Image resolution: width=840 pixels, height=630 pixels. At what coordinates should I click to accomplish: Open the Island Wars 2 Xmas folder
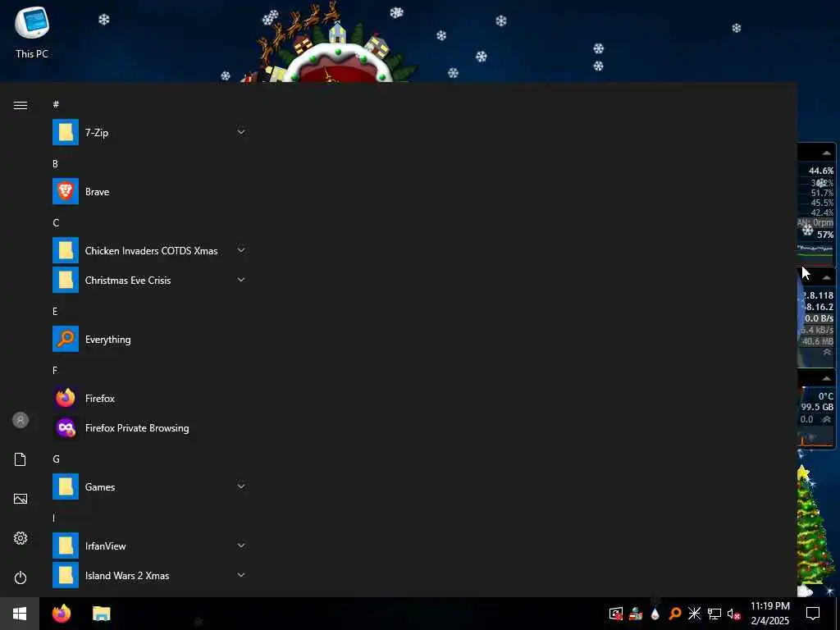point(149,575)
